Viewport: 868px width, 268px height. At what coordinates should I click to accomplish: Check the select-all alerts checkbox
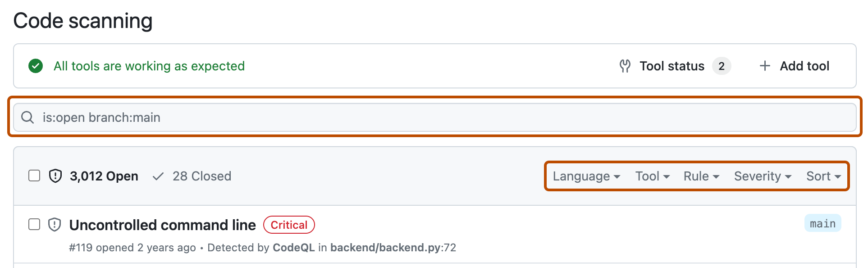point(34,176)
